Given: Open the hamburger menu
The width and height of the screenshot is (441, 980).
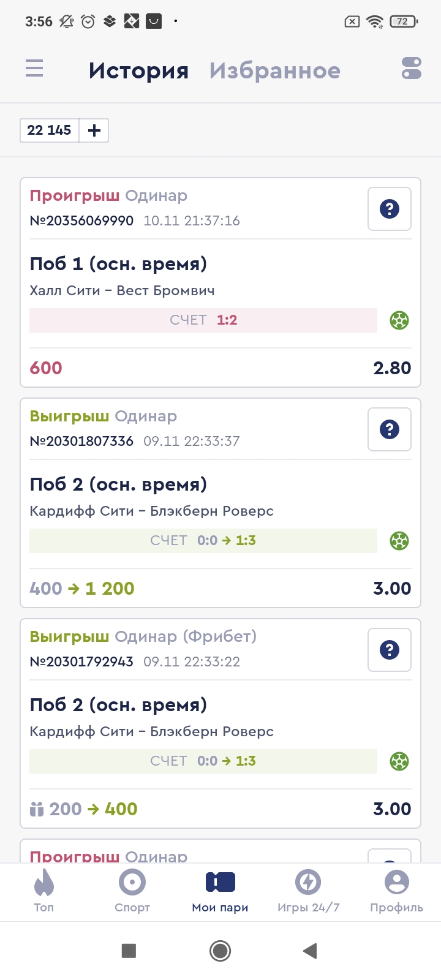Looking at the screenshot, I should 34,68.
